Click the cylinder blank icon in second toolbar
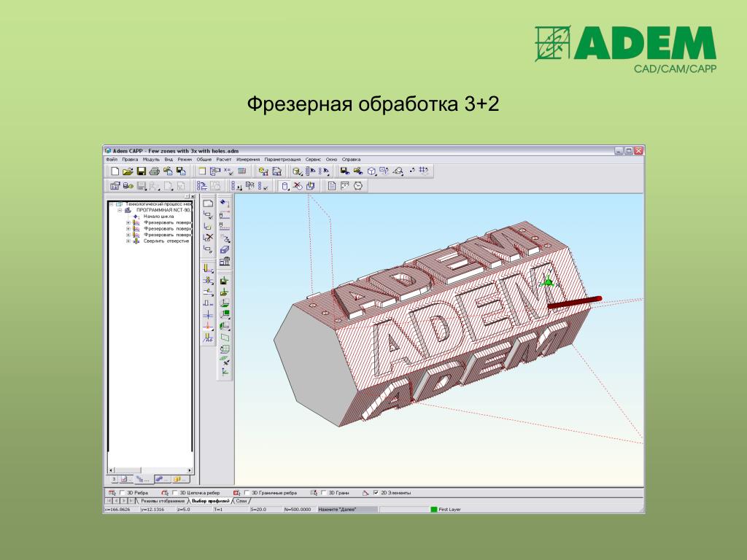The image size is (747, 560). point(285,186)
